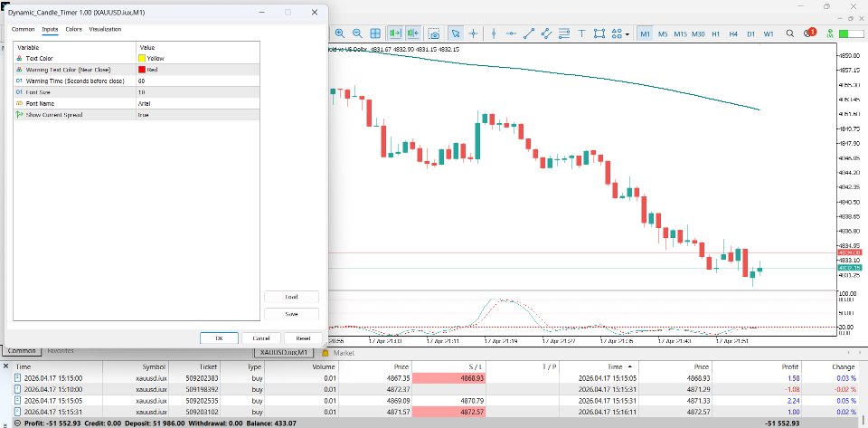The height and width of the screenshot is (428, 868).
Task: Sort history by Profit column header
Action: click(x=790, y=366)
